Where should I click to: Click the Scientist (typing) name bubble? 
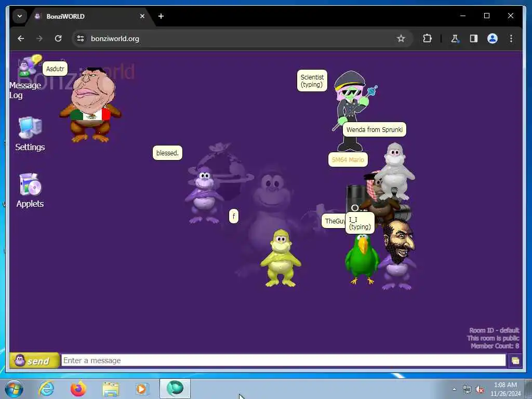pyautogui.click(x=312, y=81)
